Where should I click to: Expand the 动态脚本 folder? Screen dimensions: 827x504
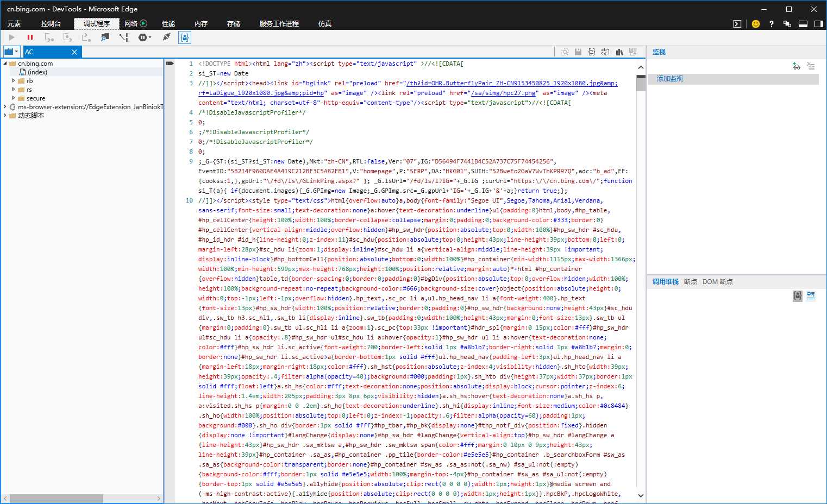[5, 116]
